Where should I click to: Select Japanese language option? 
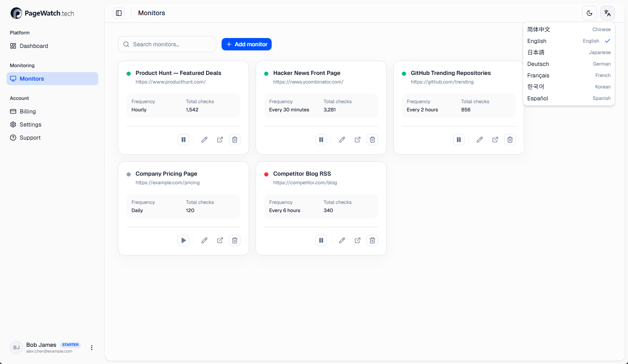(x=569, y=52)
